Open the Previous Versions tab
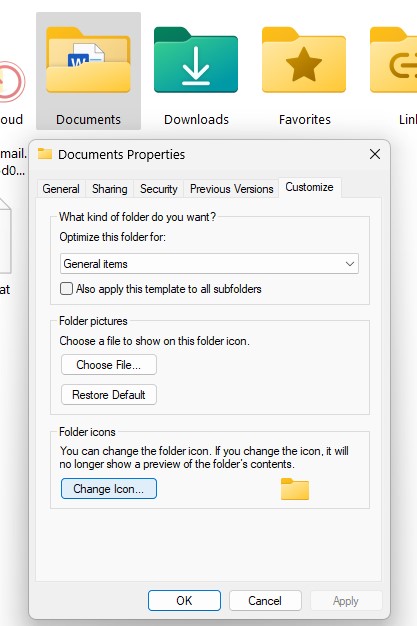The height and width of the screenshot is (626, 417). [x=232, y=189]
